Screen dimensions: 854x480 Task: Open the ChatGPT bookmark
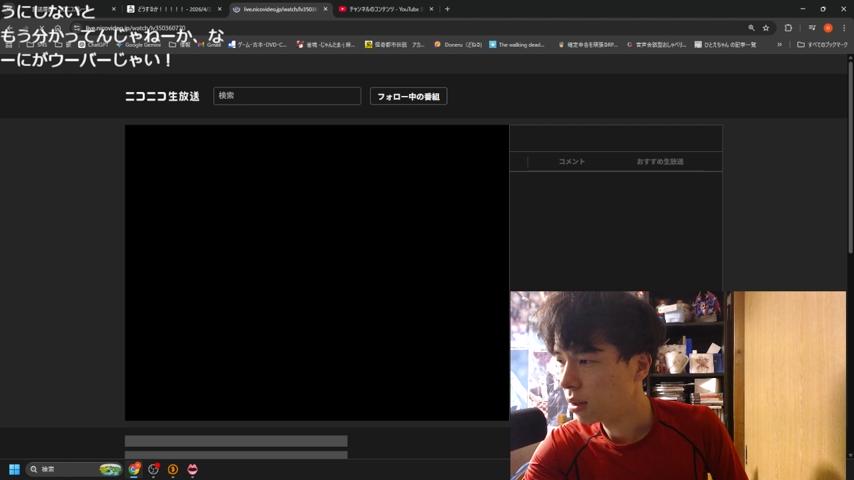coord(93,45)
